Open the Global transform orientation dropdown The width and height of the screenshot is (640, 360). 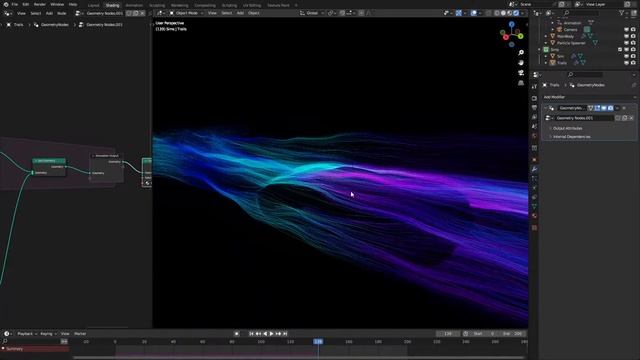click(x=312, y=13)
